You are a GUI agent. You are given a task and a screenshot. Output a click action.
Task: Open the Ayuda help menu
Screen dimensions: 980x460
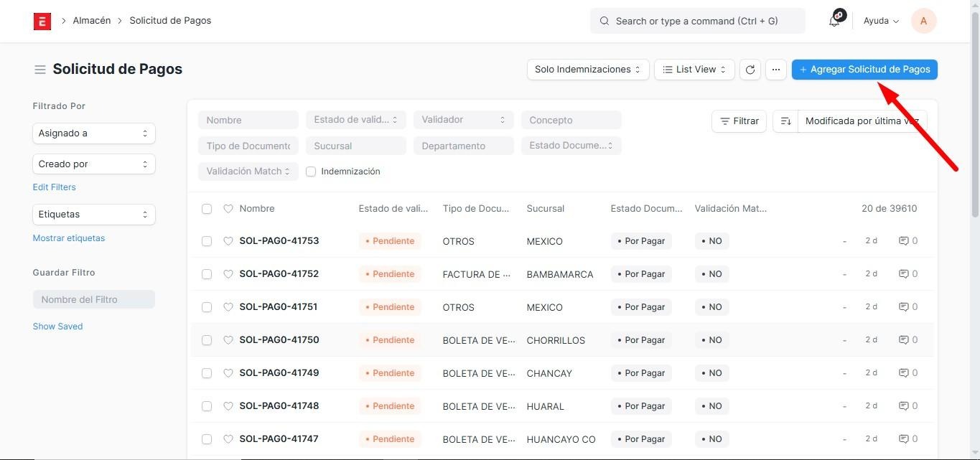tap(881, 21)
